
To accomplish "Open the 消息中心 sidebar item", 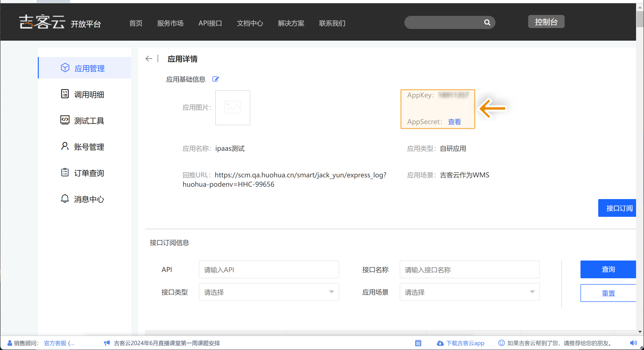I will pos(89,199).
